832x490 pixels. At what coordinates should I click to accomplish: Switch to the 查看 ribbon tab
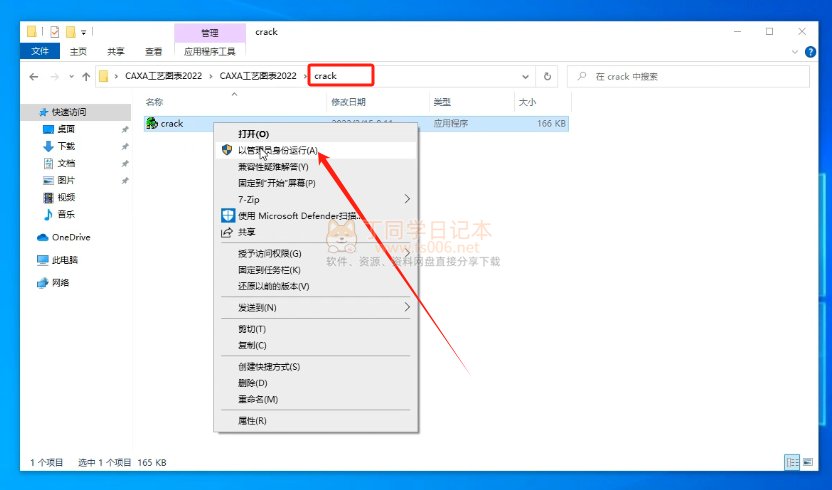coord(153,51)
